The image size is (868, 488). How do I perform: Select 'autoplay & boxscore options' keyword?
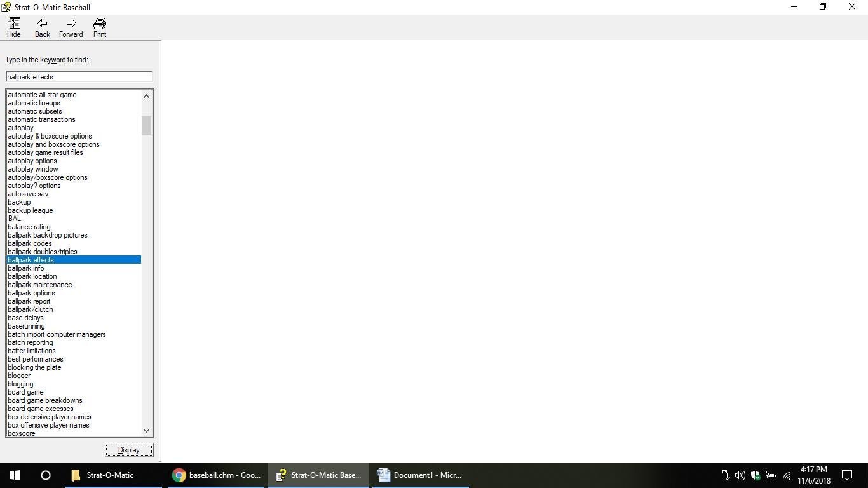pos(50,136)
